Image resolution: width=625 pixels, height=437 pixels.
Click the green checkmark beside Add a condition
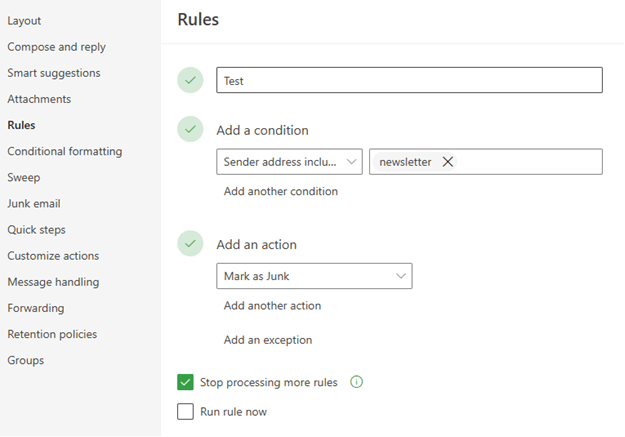[x=190, y=129]
